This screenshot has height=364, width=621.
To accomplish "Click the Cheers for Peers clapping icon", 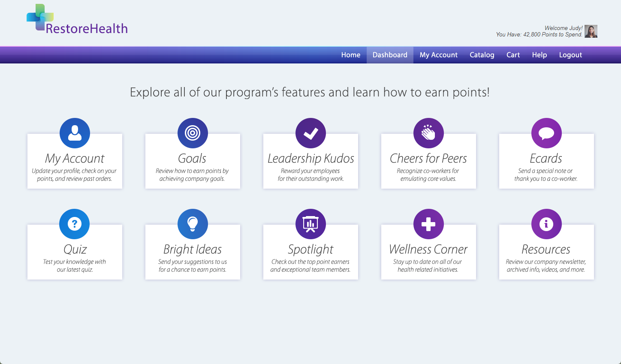I will pyautogui.click(x=428, y=133).
